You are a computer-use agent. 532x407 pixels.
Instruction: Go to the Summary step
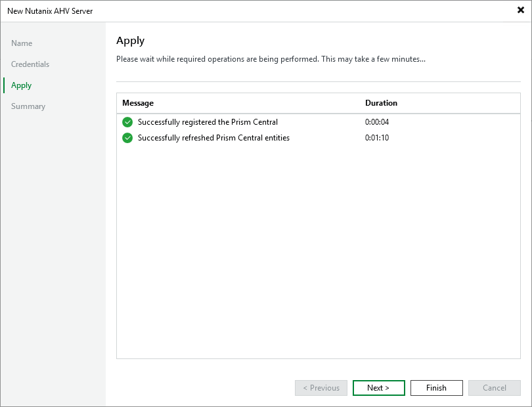tap(28, 106)
